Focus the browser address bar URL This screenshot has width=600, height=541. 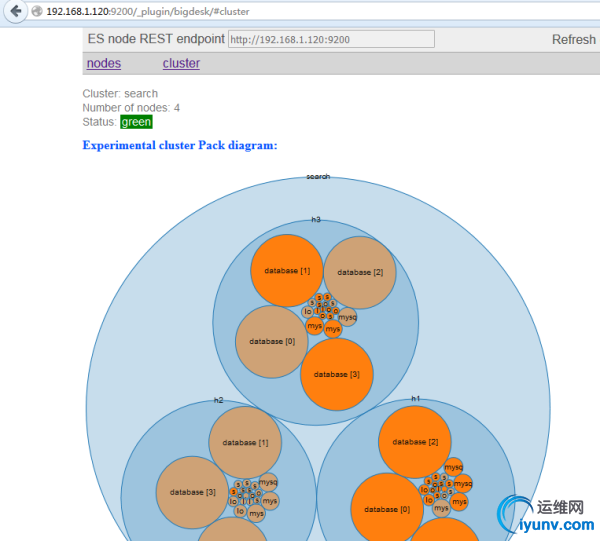pyautogui.click(x=148, y=11)
